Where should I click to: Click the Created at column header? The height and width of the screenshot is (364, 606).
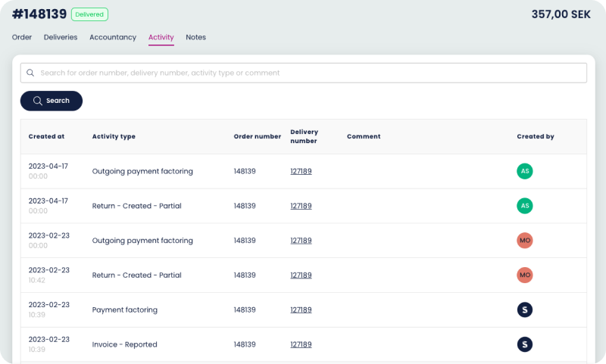coord(46,137)
